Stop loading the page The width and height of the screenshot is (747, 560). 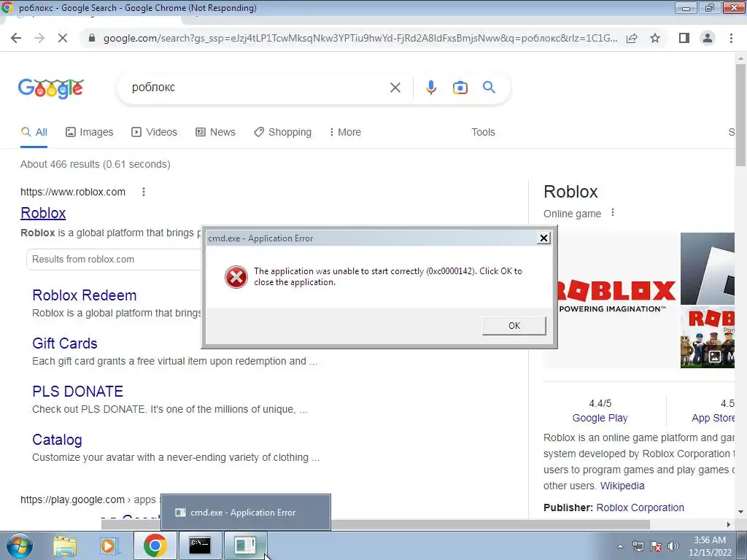(x=63, y=38)
